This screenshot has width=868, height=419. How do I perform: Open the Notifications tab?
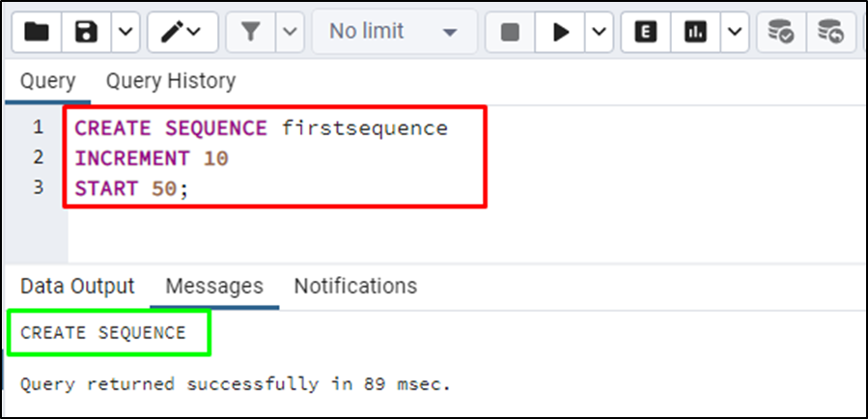coord(355,287)
